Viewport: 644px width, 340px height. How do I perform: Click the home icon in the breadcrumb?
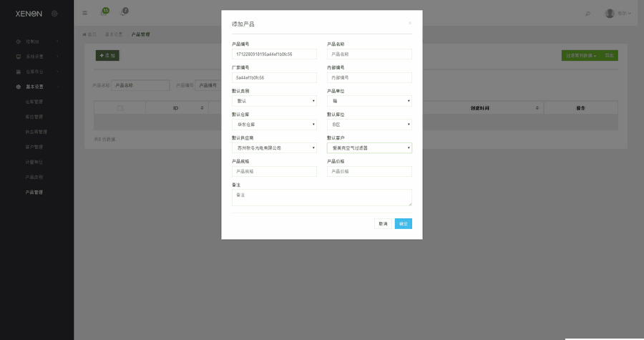85,34
